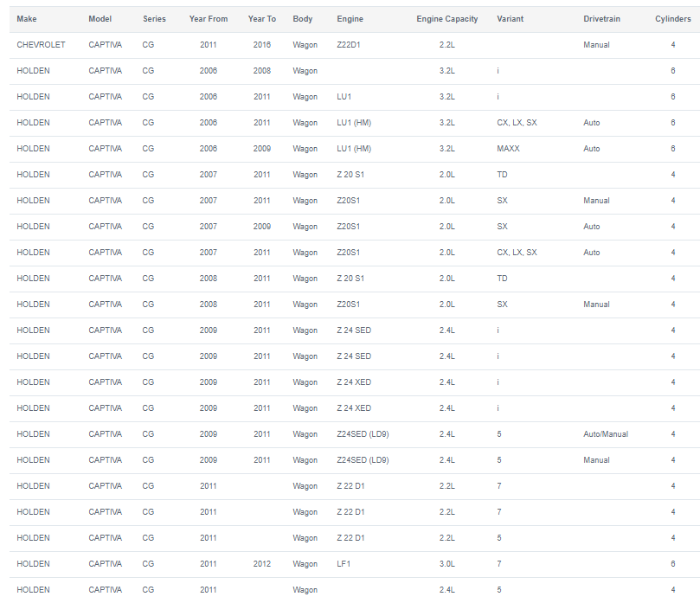Click the Cylinders column header
The height and width of the screenshot is (603, 700).
coord(673,19)
